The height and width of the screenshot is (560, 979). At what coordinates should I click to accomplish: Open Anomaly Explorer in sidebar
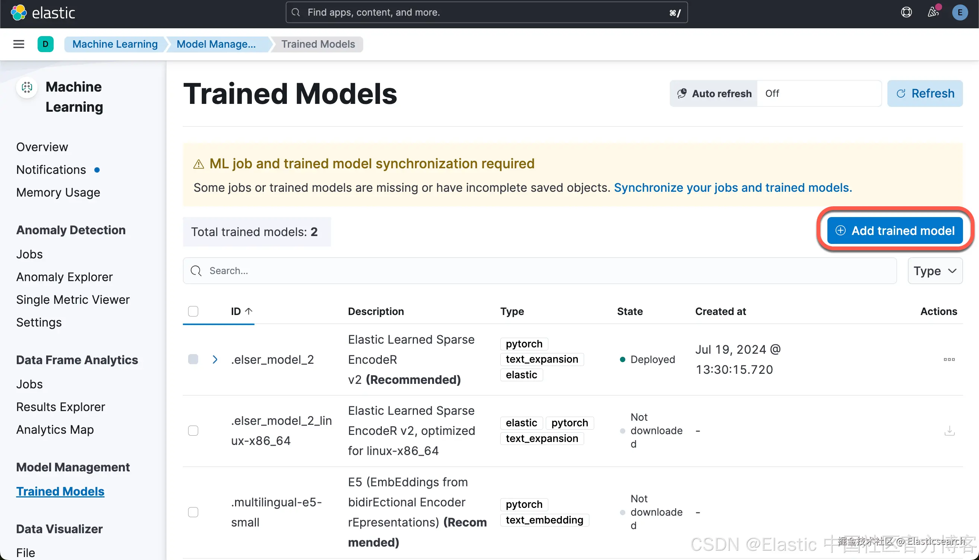click(x=64, y=277)
